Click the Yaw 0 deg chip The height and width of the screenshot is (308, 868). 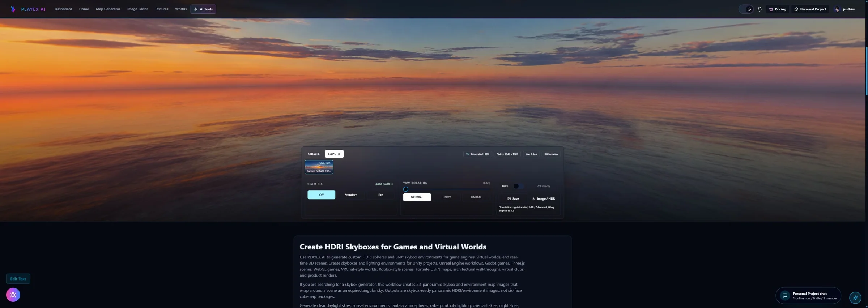pyautogui.click(x=531, y=154)
